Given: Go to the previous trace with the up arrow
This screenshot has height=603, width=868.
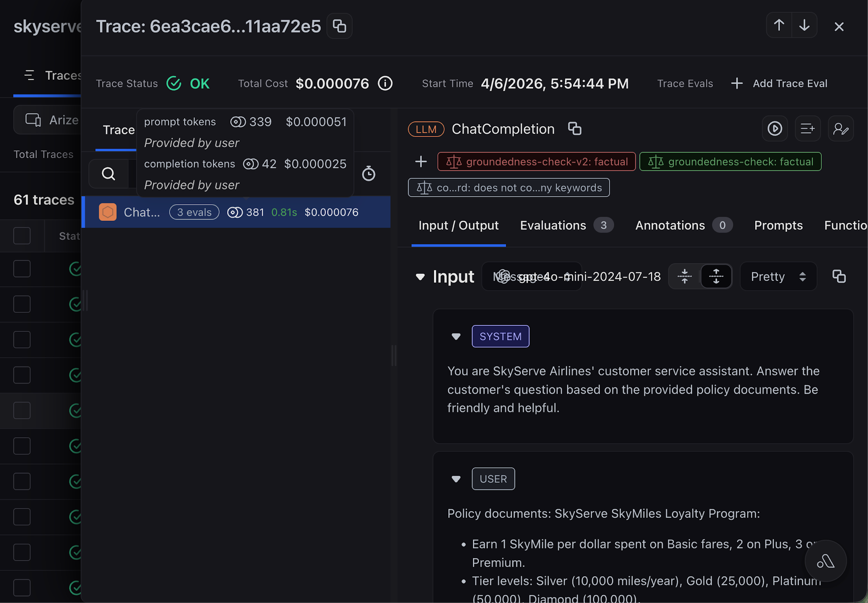Looking at the screenshot, I should [x=779, y=25].
